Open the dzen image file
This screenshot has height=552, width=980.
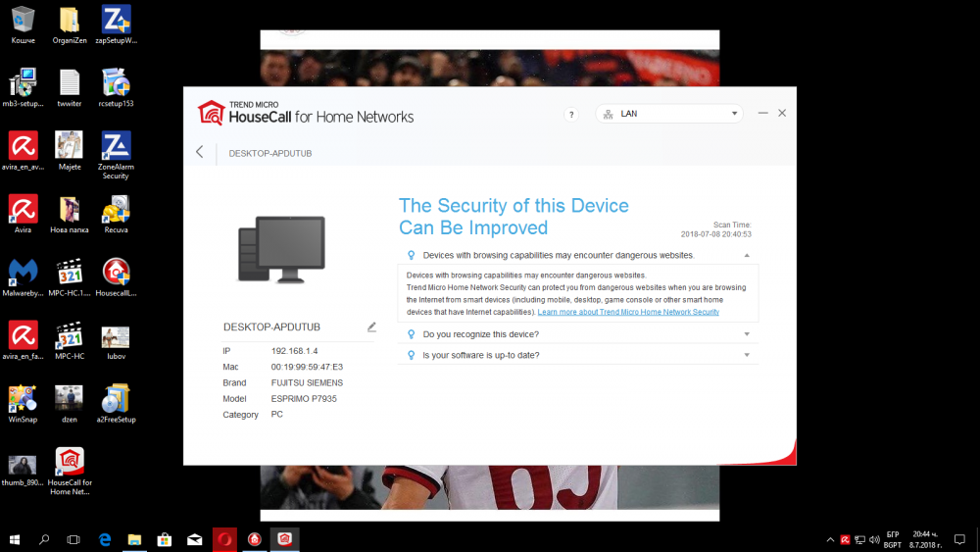point(70,404)
